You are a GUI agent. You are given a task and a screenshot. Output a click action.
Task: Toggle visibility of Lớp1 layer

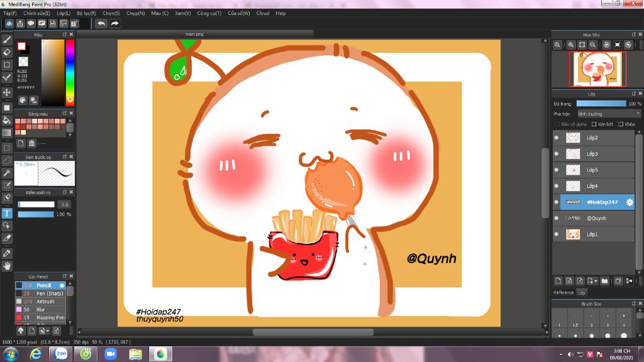coord(557,234)
